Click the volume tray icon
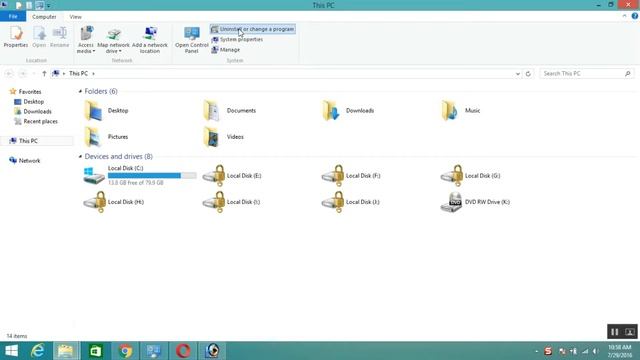Viewport: 640px width, 360px height. pos(596,351)
